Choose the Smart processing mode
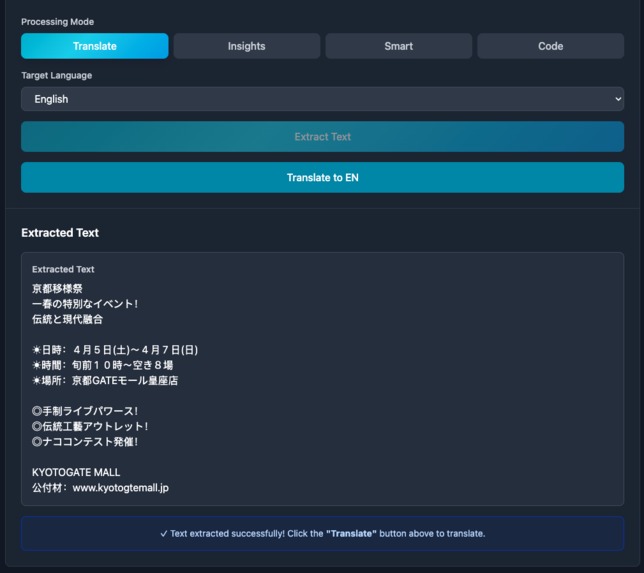This screenshot has width=644, height=573. (x=398, y=46)
